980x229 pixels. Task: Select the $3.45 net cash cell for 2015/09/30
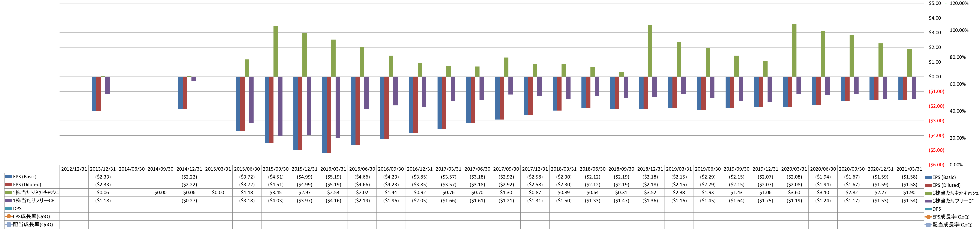coord(276,192)
